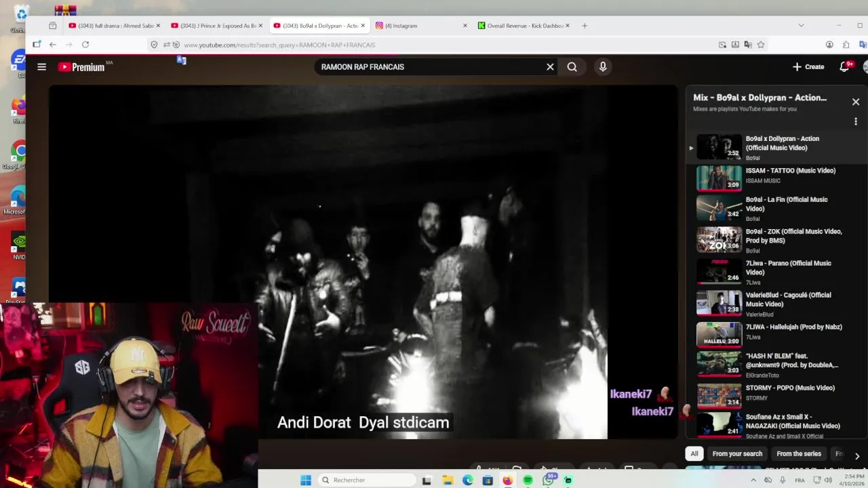Open the Windows Start menu
Viewport: 868px width, 488px height.
pyautogui.click(x=306, y=480)
